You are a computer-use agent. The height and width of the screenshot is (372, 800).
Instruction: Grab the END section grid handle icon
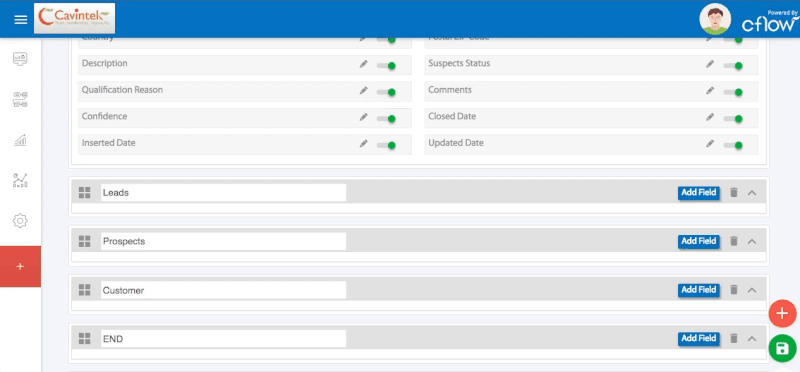pyautogui.click(x=84, y=338)
